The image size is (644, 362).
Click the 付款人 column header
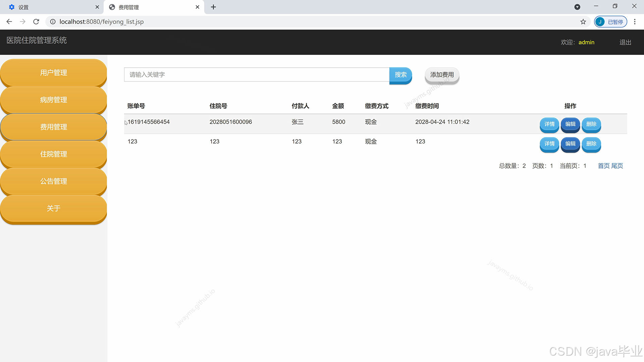[x=300, y=106]
